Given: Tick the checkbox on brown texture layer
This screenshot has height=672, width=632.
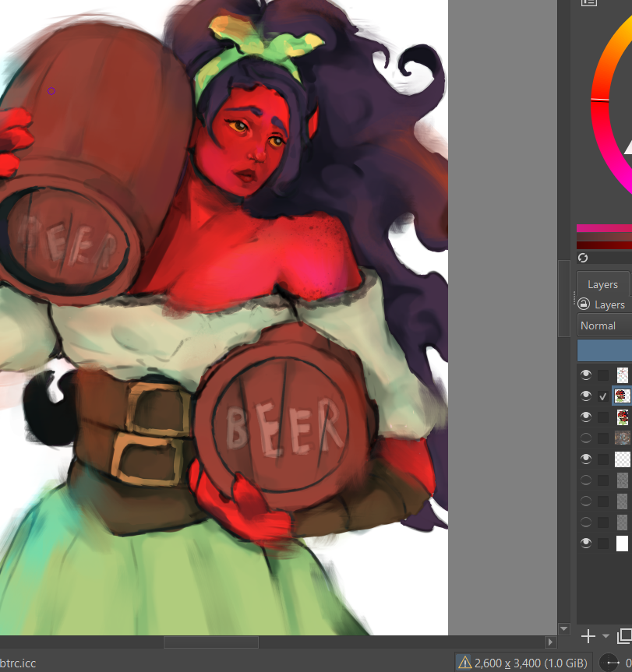Looking at the screenshot, I should point(603,438).
